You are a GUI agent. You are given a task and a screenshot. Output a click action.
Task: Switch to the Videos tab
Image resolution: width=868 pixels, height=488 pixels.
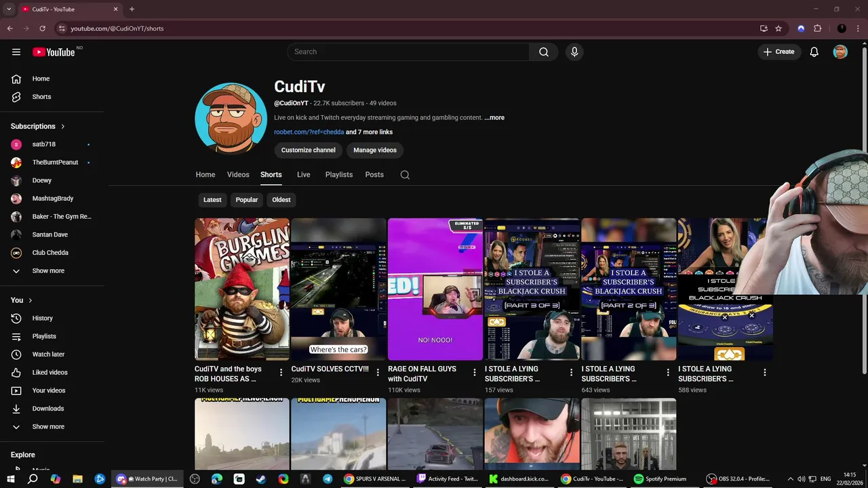tap(238, 175)
